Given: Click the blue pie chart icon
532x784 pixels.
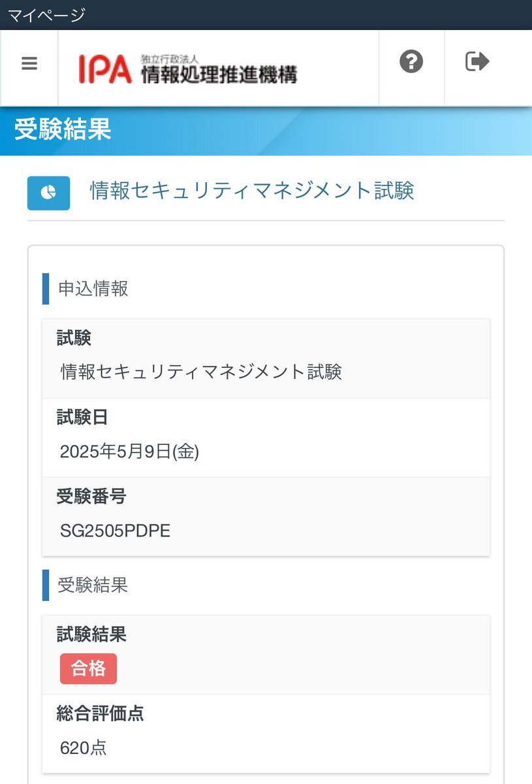Looking at the screenshot, I should (48, 193).
